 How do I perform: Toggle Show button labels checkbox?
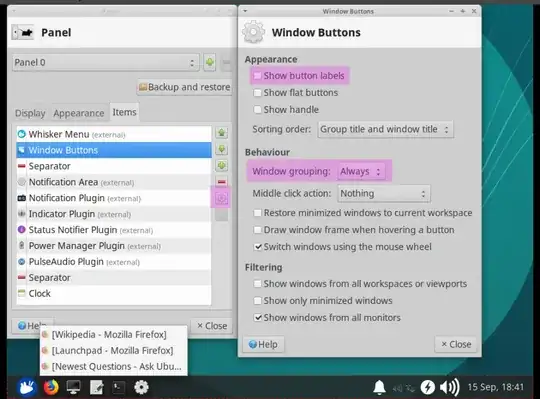[258, 76]
